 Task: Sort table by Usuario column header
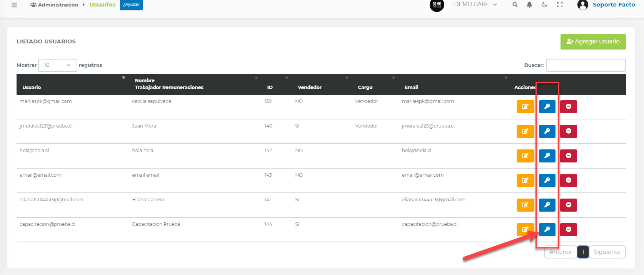click(x=32, y=87)
